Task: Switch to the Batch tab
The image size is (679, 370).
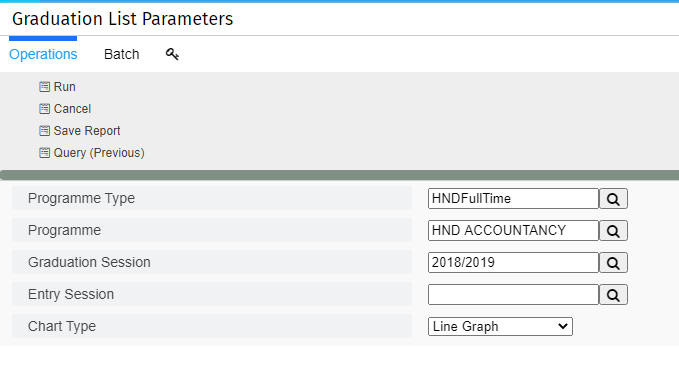Action: click(122, 54)
